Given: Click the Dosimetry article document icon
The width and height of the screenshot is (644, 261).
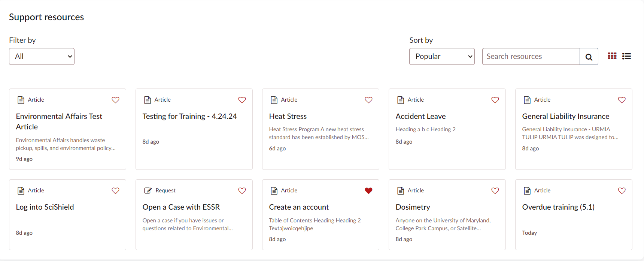Looking at the screenshot, I should (401, 190).
